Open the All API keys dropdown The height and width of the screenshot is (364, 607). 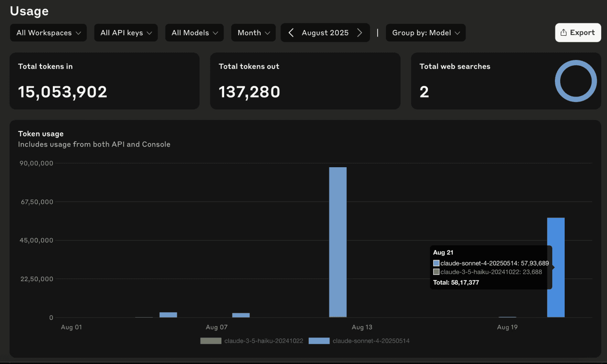point(126,32)
